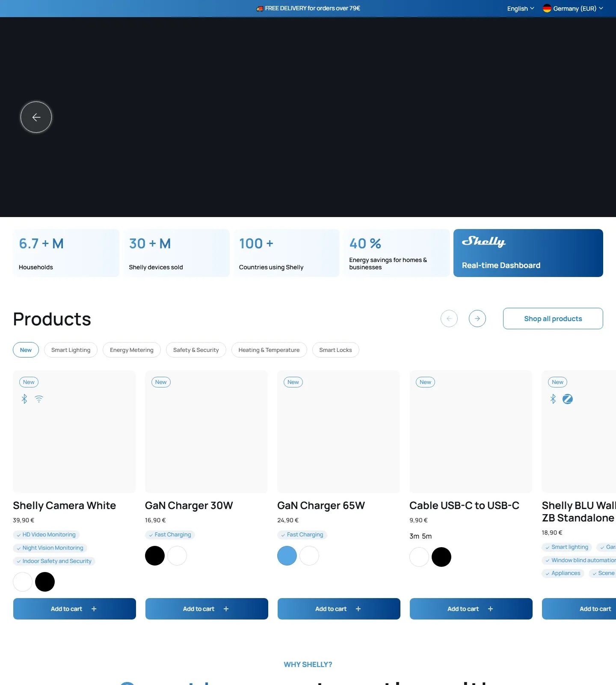Click Fast Charging tag on GaN Charger 30W
The height and width of the screenshot is (685, 616).
(x=170, y=535)
